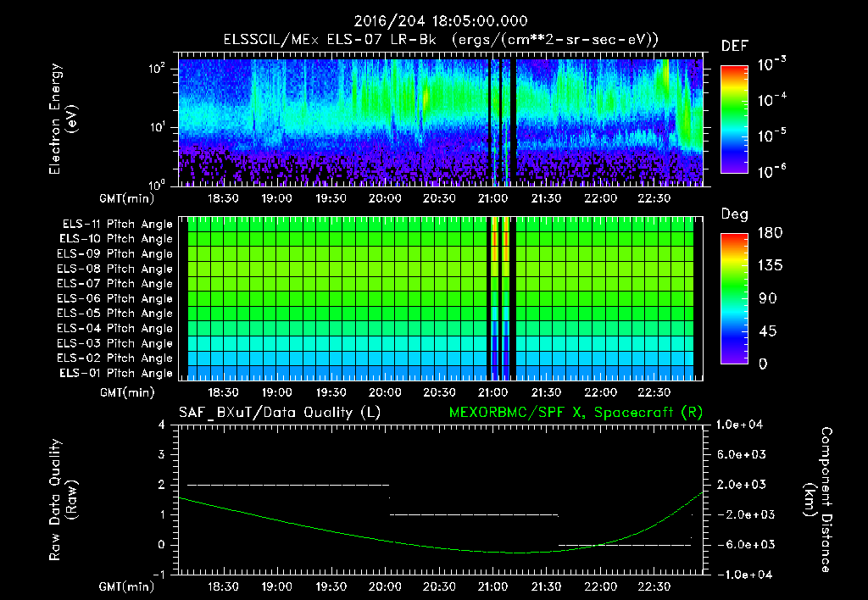This screenshot has height=600, width=868.
Task: Click the 10^2 energy axis value
Action: coord(157,68)
